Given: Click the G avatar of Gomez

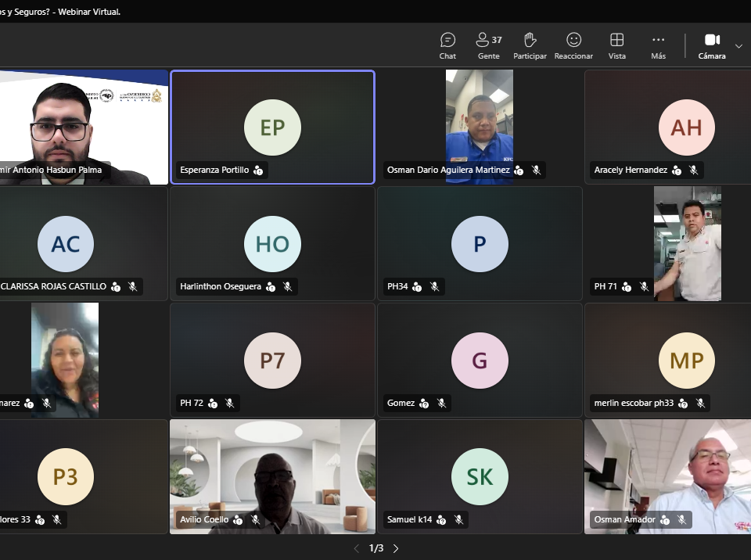Looking at the screenshot, I should click(x=480, y=361).
